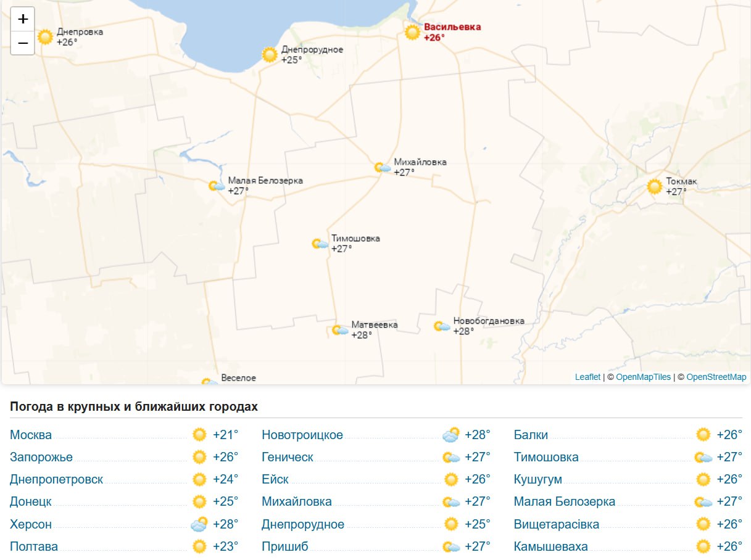This screenshot has width=751, height=560.
Task: Open weather for Вищетарасівка
Action: [x=557, y=524]
